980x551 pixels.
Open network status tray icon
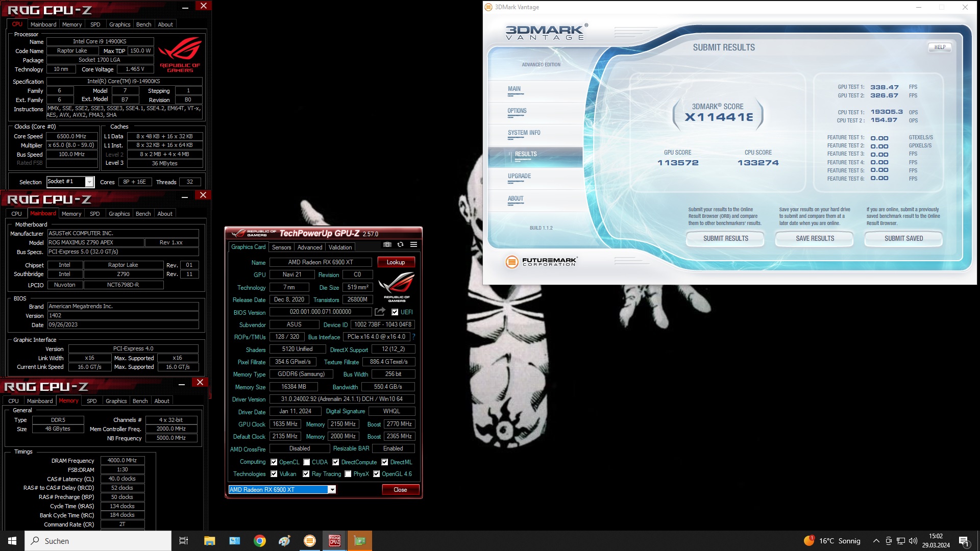901,541
